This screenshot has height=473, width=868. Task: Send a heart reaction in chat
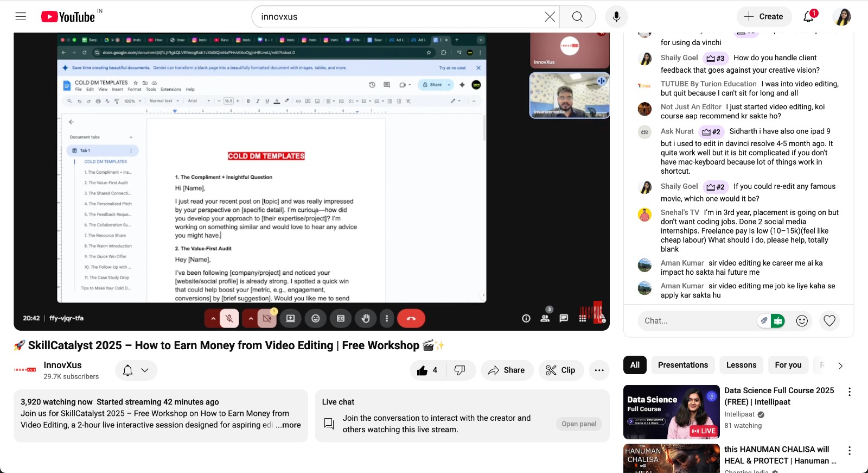tap(829, 321)
